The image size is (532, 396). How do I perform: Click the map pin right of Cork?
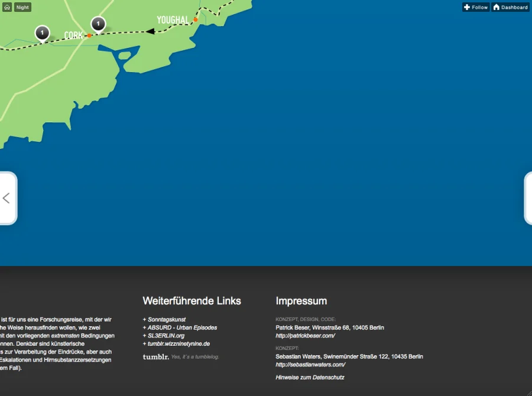98,24
